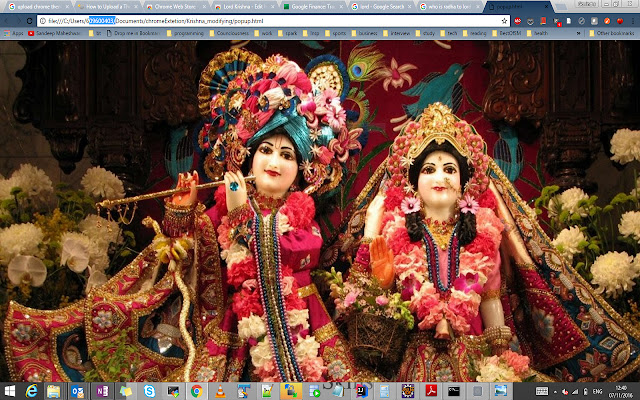Switch to the 'How to Upload a Th...' tab
Viewport: 640px width, 400px height.
(x=106, y=7)
